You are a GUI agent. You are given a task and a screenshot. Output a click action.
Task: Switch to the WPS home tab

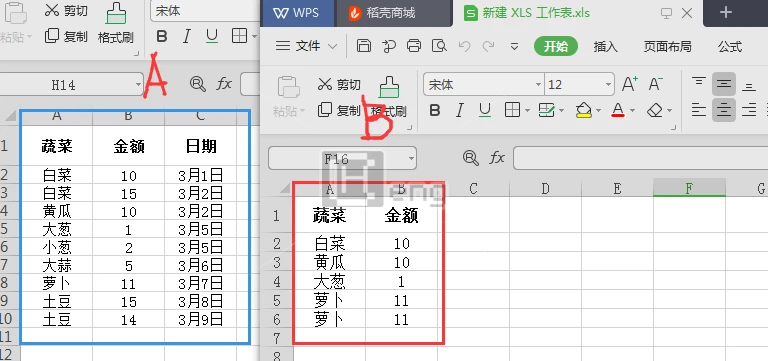[298, 13]
